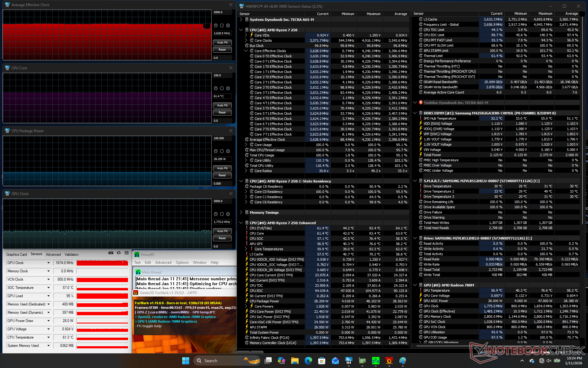
Task: Open HWiNFO from the taskbar
Action: click(349, 361)
